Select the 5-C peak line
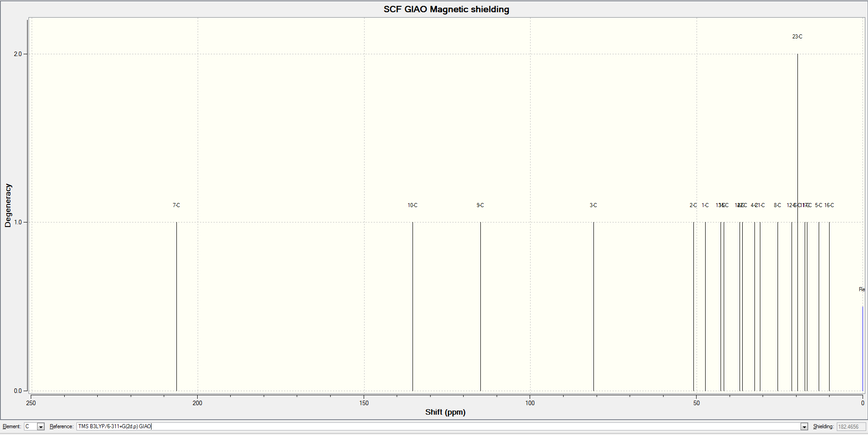Screen dimensions: 868x435 tap(819, 307)
